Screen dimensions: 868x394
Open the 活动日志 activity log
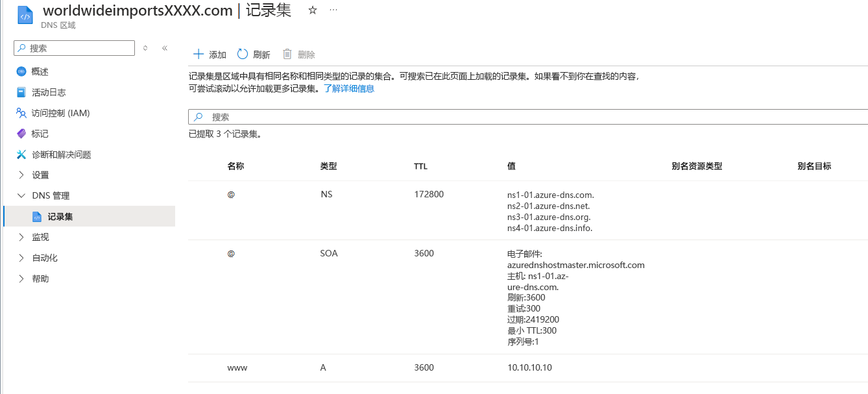(45, 92)
